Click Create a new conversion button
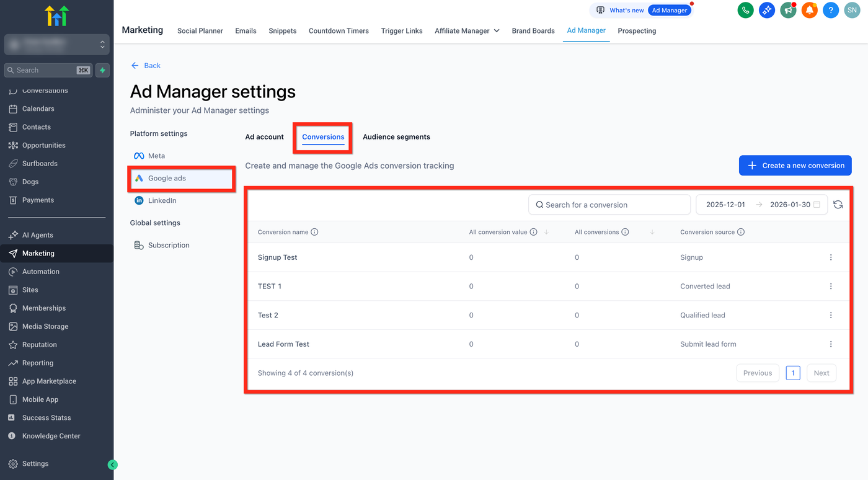 (795, 166)
